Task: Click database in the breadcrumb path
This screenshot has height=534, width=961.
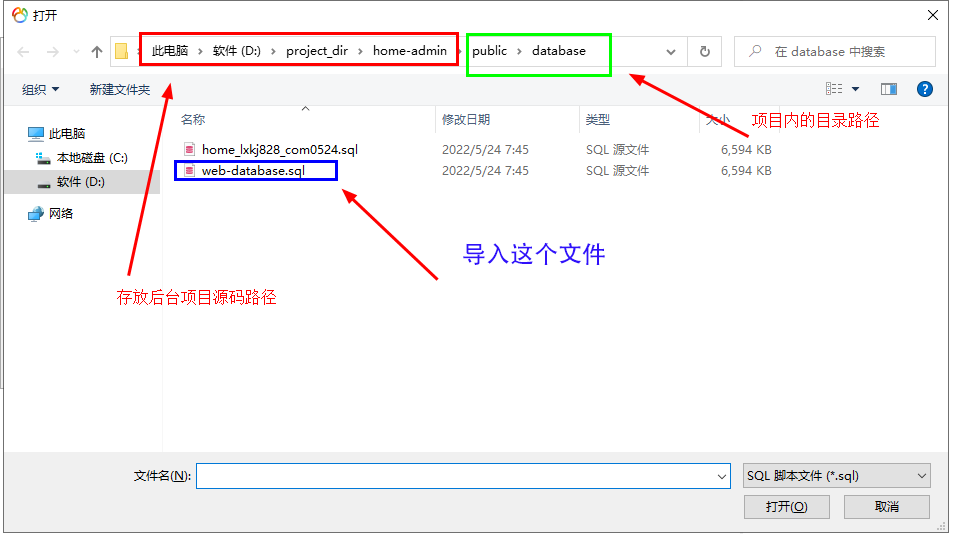Action: [x=558, y=51]
